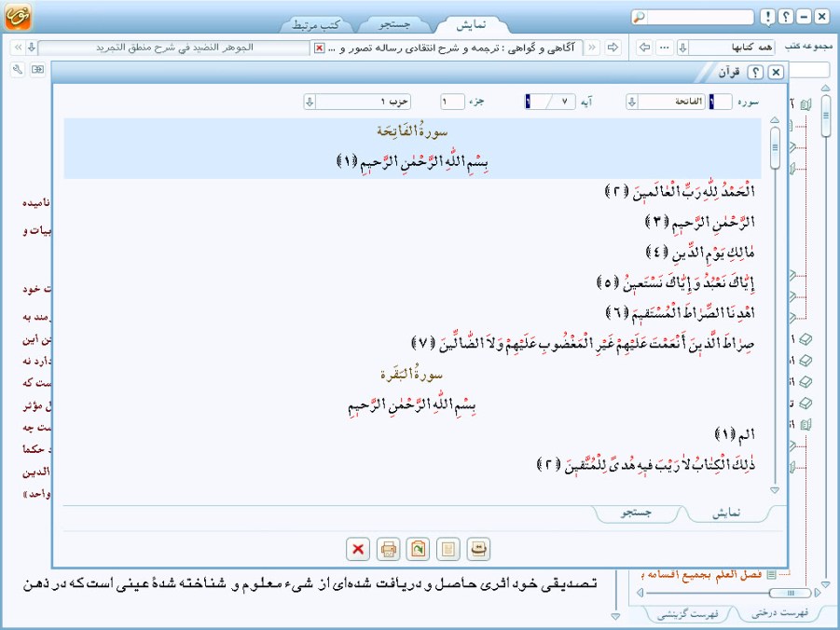This screenshot has height=630, width=840.
Task: Switch to the فهرست گزینشی tab
Action: tap(687, 614)
